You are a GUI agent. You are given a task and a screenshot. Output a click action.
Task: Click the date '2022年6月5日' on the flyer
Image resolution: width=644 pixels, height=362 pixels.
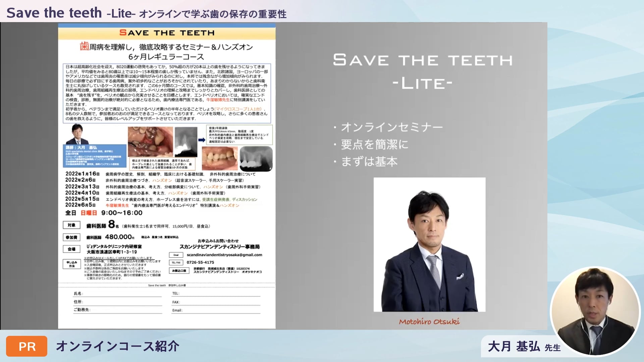pos(80,205)
